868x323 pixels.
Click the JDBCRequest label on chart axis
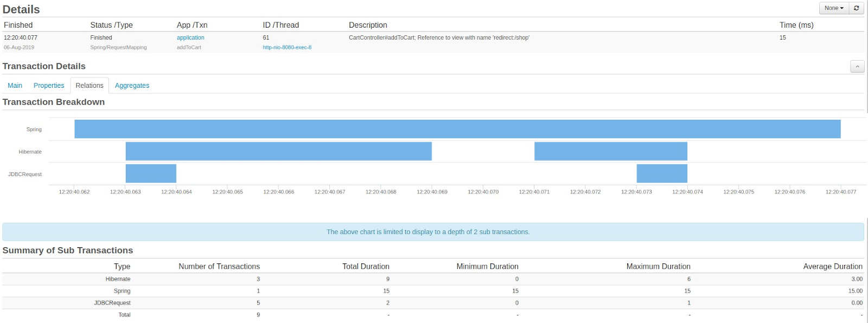click(25, 174)
